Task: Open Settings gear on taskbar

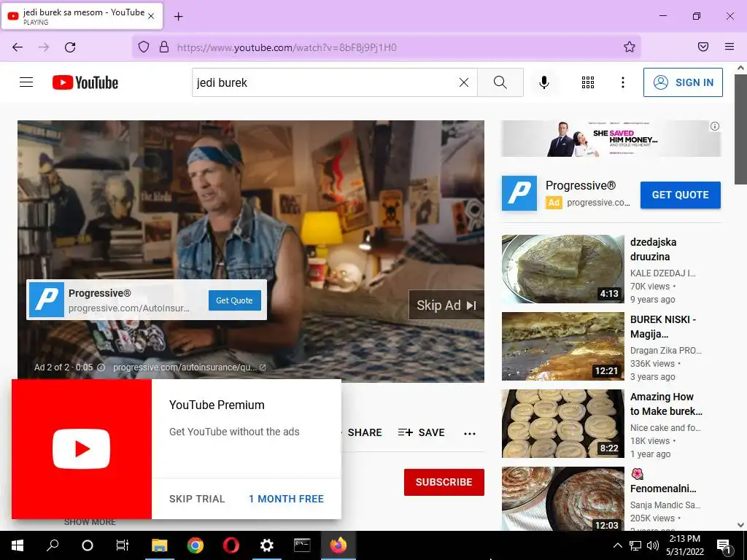Action: tap(267, 545)
